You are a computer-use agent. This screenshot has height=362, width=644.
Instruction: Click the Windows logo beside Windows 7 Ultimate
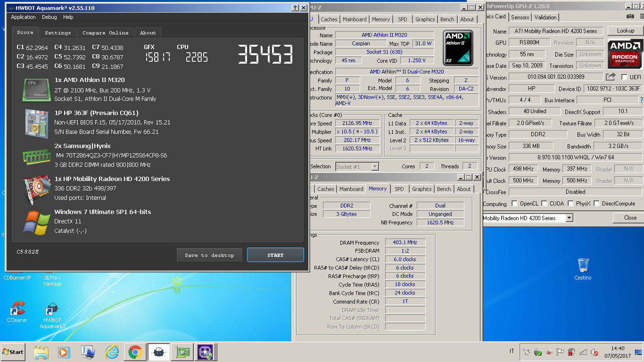37,222
